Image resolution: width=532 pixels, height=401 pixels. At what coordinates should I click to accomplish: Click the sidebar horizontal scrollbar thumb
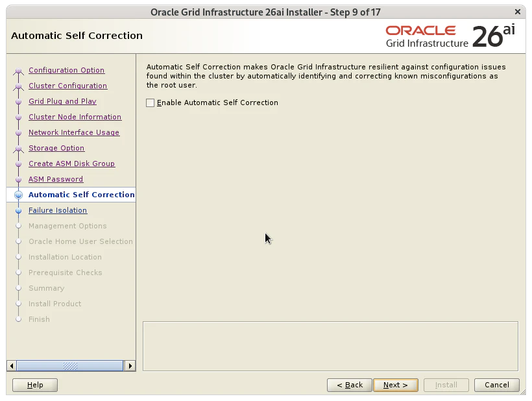[x=70, y=366]
